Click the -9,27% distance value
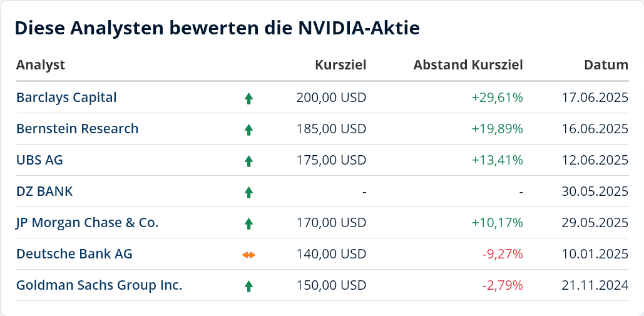 (503, 254)
